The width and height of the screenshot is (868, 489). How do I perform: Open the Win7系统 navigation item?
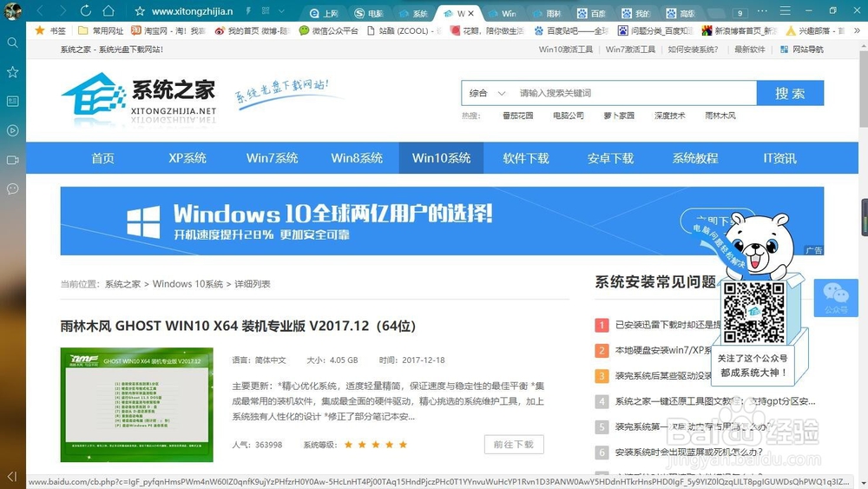click(272, 158)
